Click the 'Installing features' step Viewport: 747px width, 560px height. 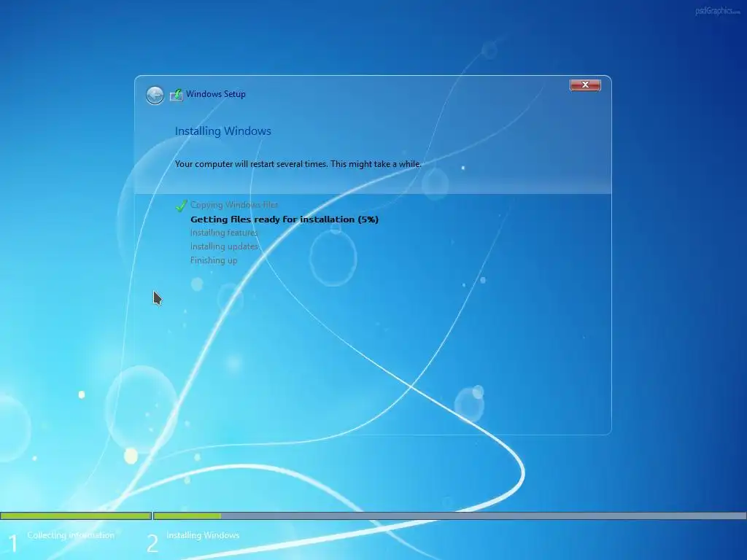[224, 233]
